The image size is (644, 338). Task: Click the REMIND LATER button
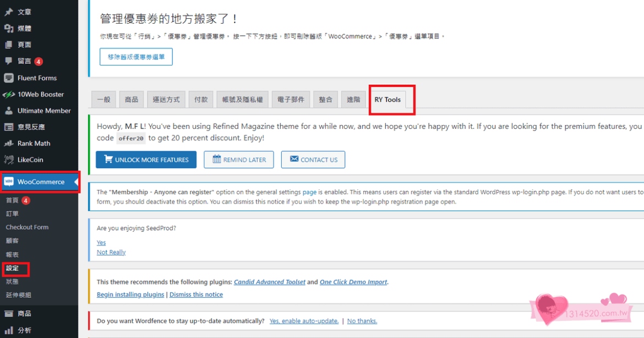pyautogui.click(x=238, y=160)
